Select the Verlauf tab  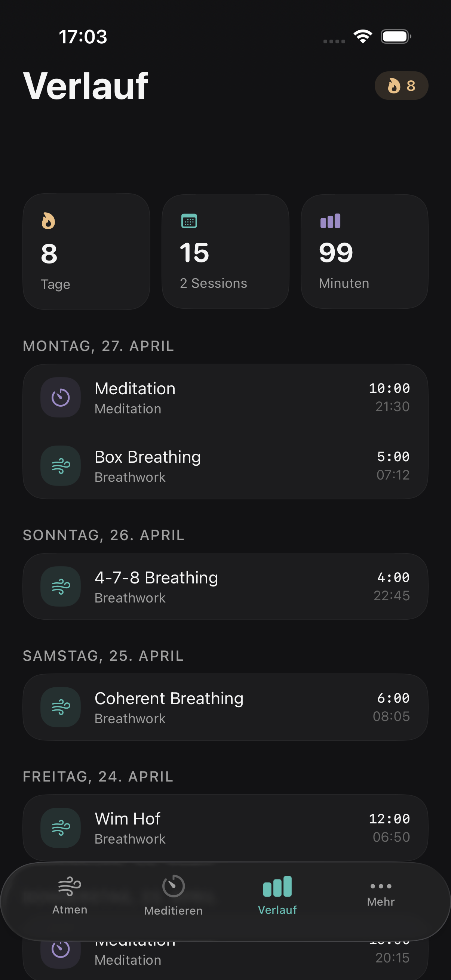(277, 896)
